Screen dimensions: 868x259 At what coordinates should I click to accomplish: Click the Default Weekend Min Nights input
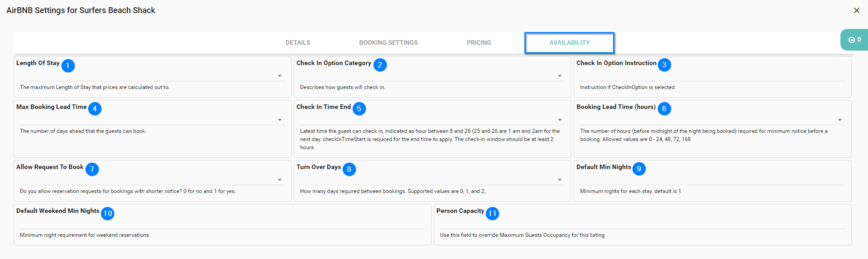point(222,224)
